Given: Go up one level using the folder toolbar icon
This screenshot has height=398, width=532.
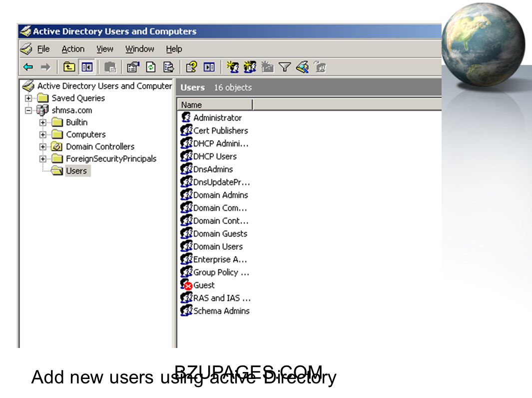Looking at the screenshot, I should click(x=69, y=67).
